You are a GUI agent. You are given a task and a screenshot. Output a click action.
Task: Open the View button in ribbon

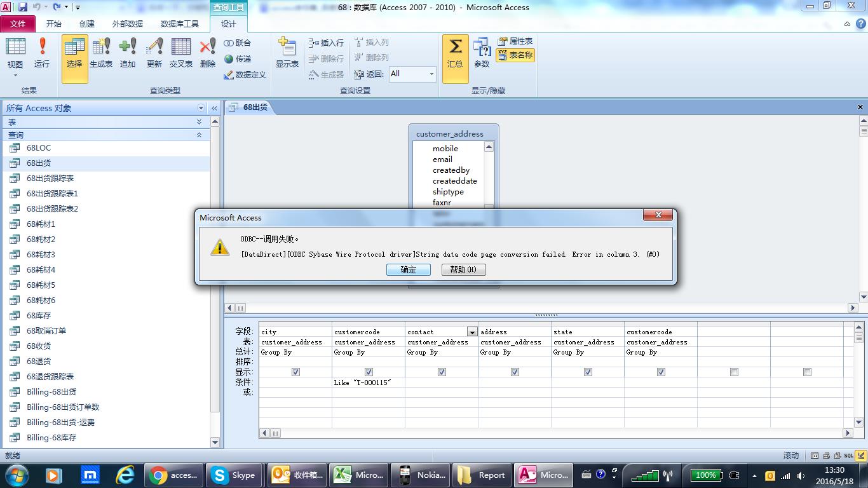pos(15,57)
